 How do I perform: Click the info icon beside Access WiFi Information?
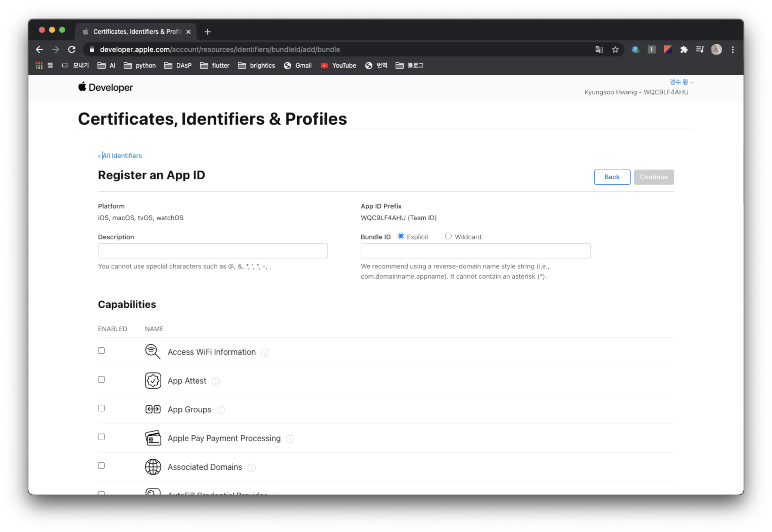point(265,352)
